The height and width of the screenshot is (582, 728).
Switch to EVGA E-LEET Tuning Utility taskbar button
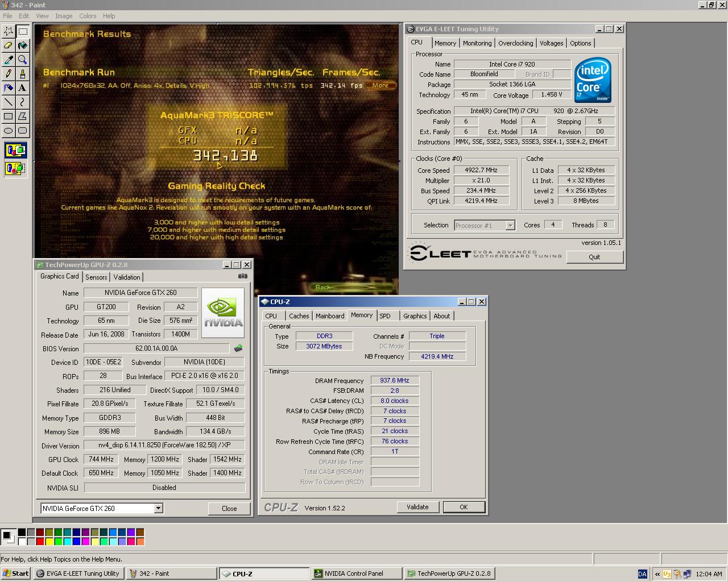coord(78,573)
